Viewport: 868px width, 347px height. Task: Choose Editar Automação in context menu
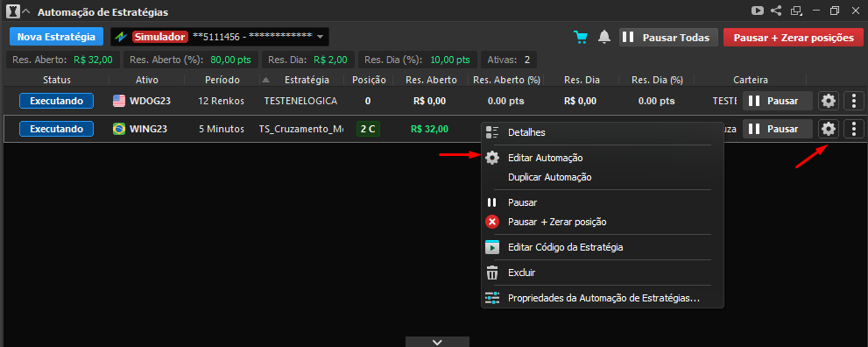[x=603, y=158]
